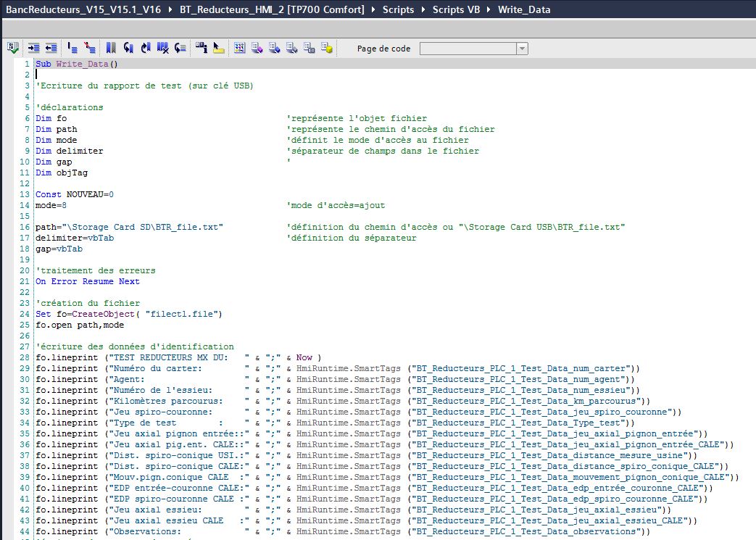Open the Page de code dropdown
Screen dimensions: 756x540
(522, 49)
